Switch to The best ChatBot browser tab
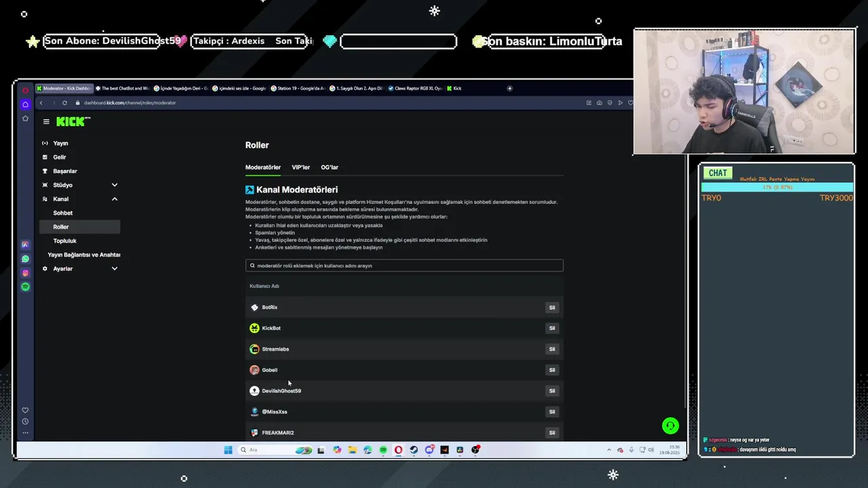 (123, 88)
